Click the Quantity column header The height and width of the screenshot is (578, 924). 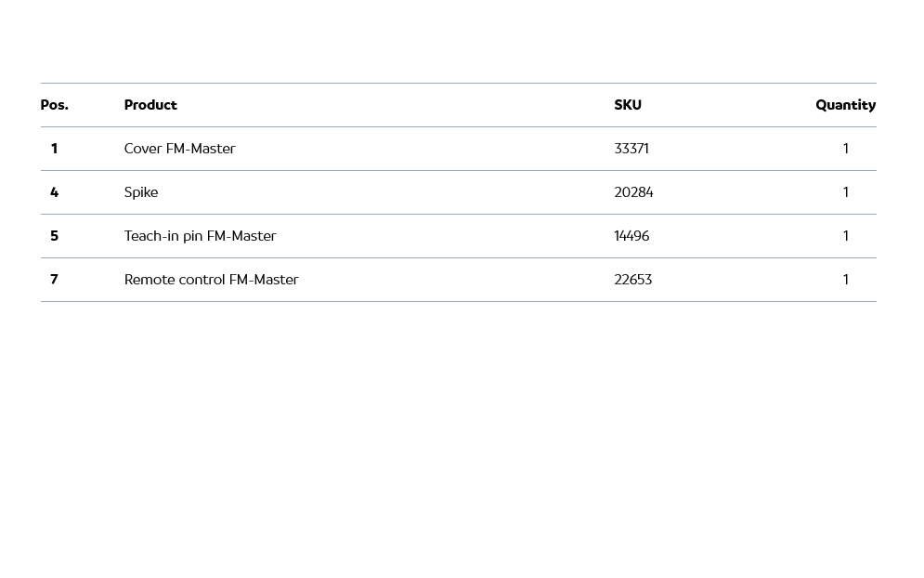coord(845,105)
